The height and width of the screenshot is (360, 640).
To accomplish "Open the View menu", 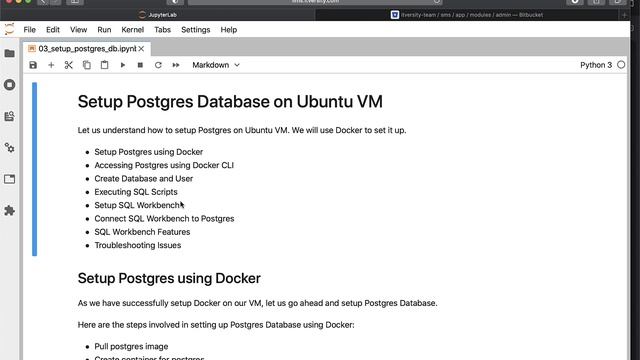I will (x=78, y=30).
